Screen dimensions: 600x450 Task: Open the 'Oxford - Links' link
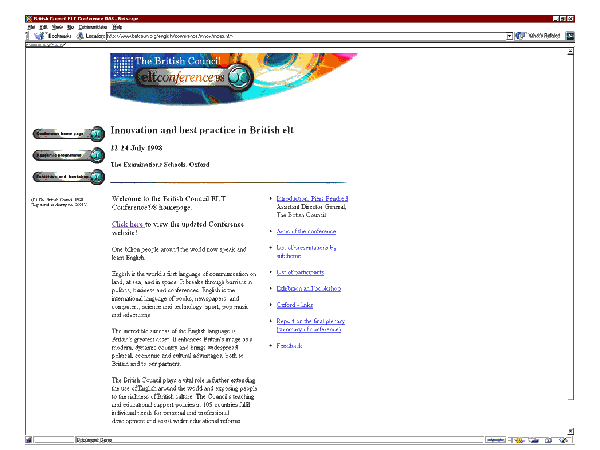tap(295, 305)
